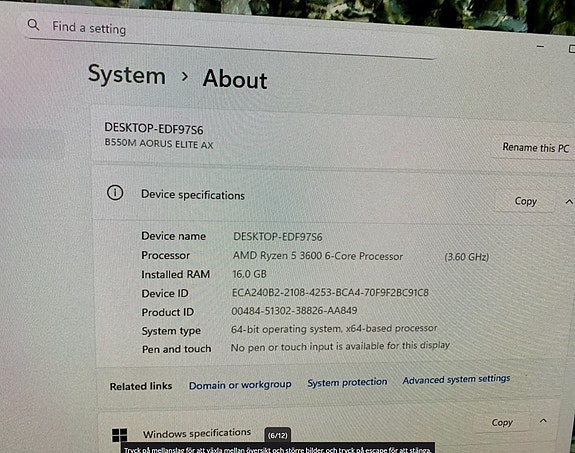The width and height of the screenshot is (575, 453).
Task: Click the About breadcrumb title
Action: point(235,79)
